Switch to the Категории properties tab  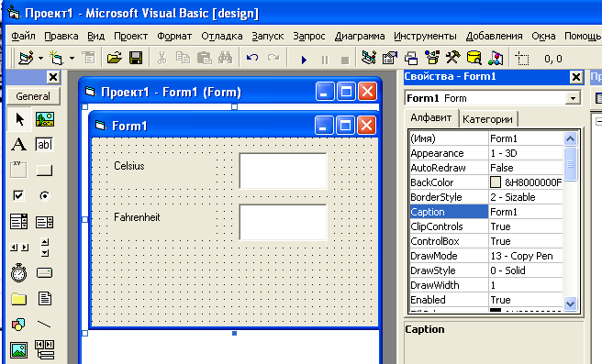(487, 119)
